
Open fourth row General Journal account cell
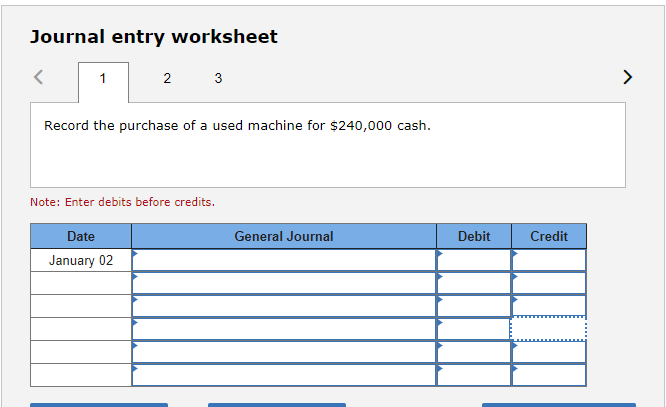pos(284,329)
